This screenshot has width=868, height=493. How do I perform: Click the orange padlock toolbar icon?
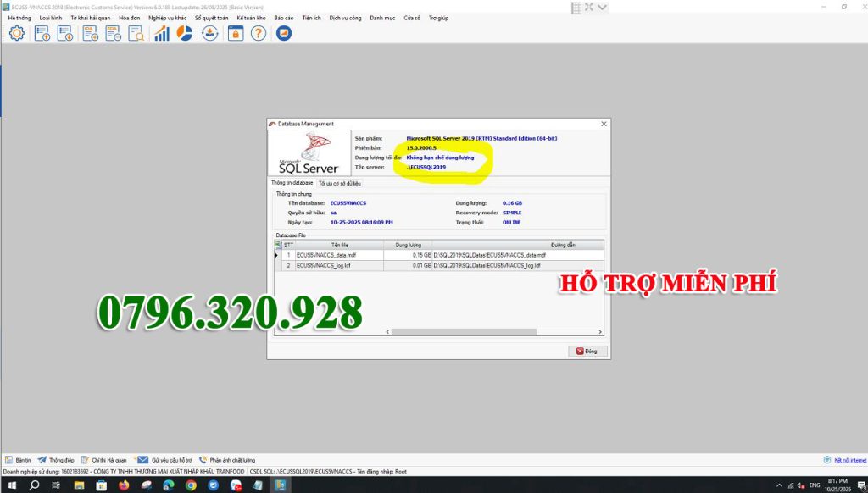(x=235, y=34)
